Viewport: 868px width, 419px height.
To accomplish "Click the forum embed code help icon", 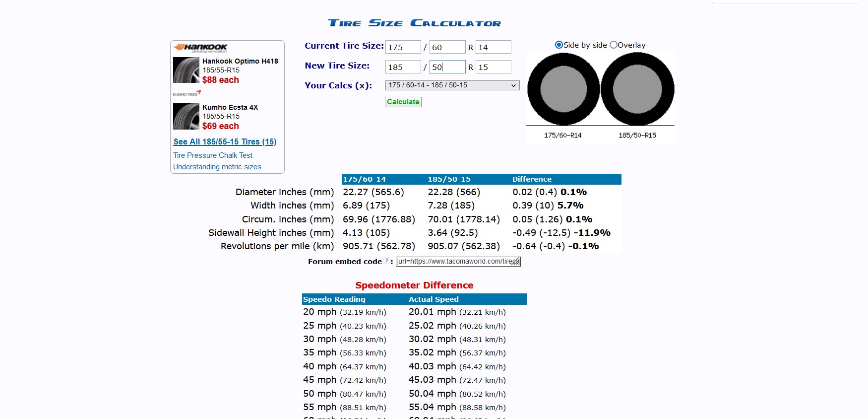I will (x=386, y=261).
